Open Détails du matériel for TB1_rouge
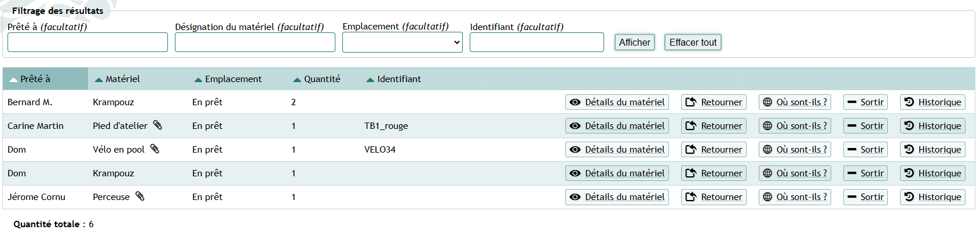 click(x=617, y=126)
